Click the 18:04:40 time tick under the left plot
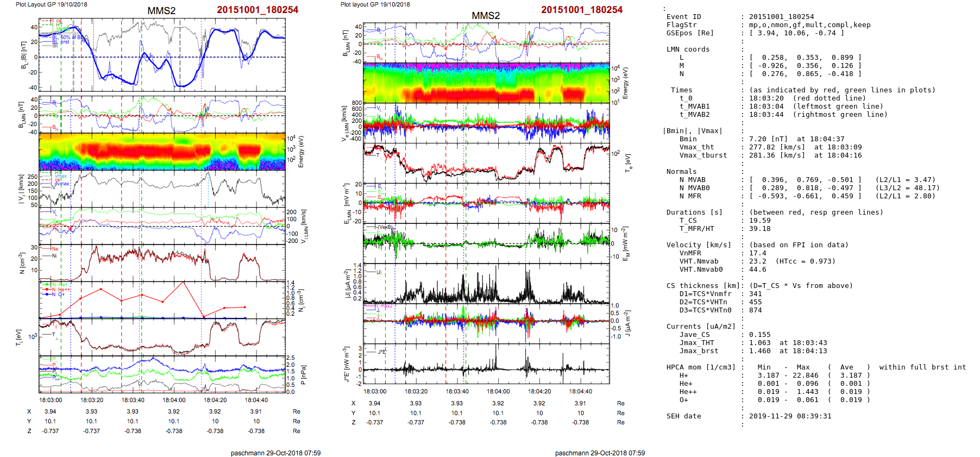980x457 pixels. 256,400
